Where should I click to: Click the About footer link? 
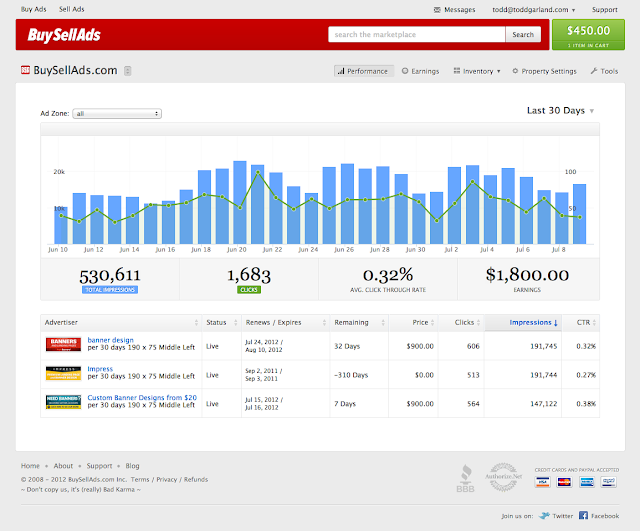click(x=63, y=466)
